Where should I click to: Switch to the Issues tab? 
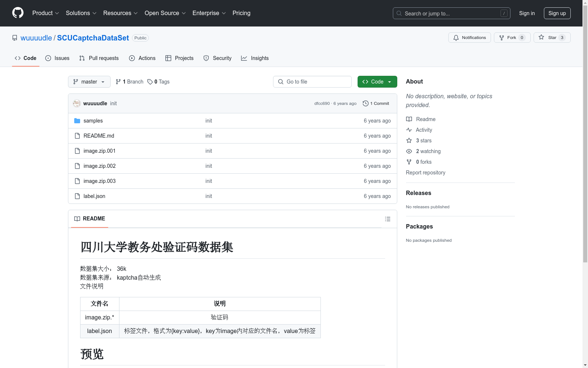pos(57,58)
